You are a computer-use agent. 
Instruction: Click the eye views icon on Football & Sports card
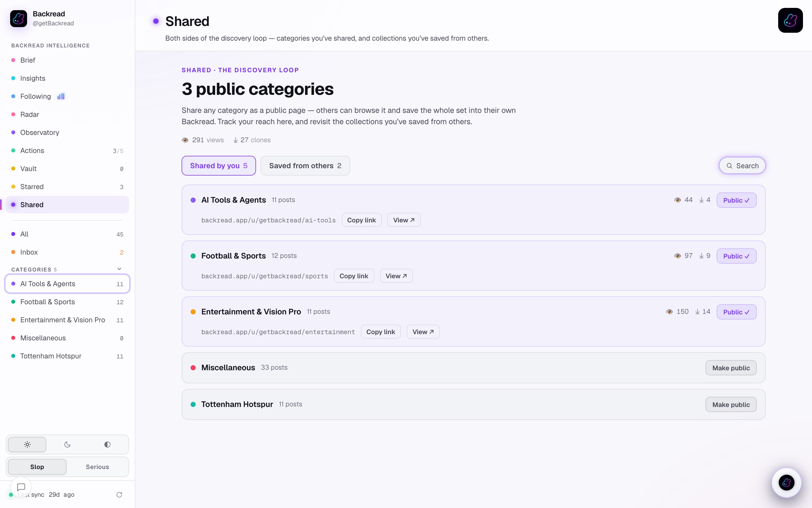coord(678,256)
